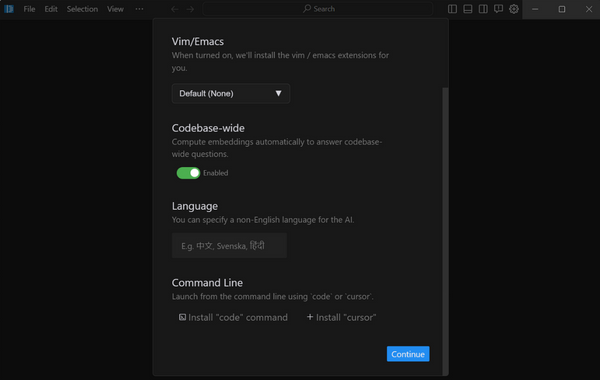The width and height of the screenshot is (600, 380).
Task: Toggle the bottom panel layout icon
Action: [468, 9]
